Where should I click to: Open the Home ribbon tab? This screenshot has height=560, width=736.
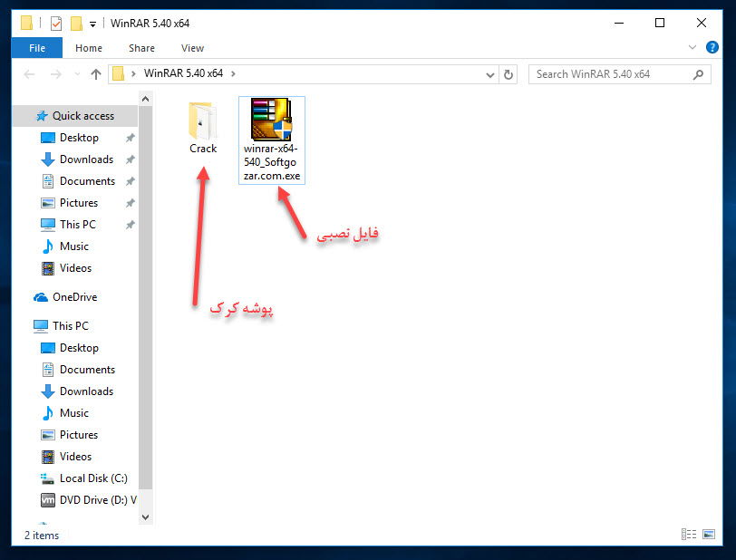pyautogui.click(x=89, y=48)
